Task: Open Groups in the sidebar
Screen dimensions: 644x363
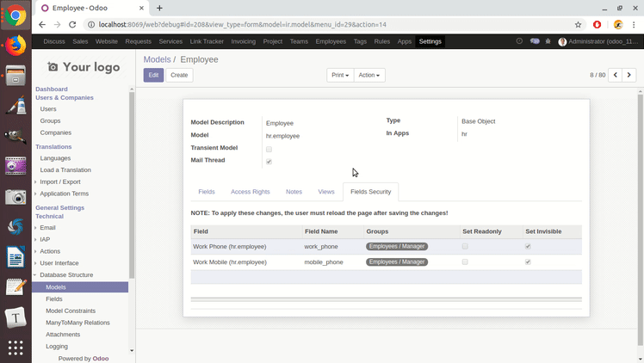Action: (x=50, y=121)
